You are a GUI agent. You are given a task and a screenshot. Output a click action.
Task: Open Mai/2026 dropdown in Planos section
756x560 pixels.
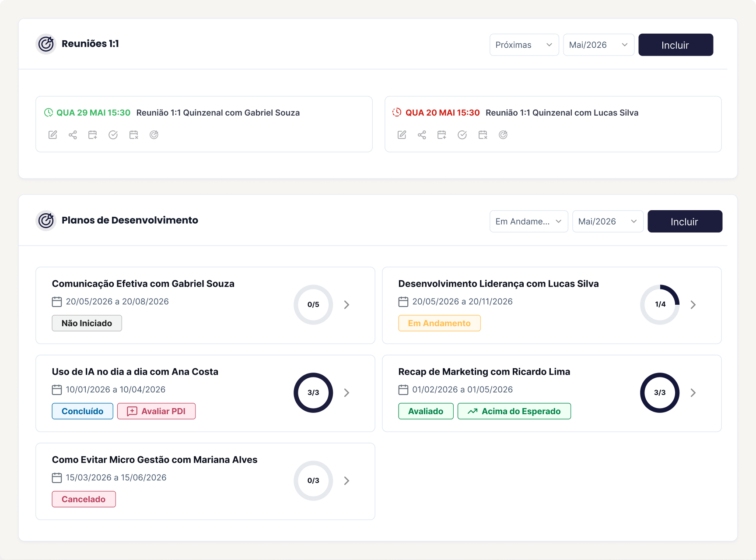coord(608,221)
